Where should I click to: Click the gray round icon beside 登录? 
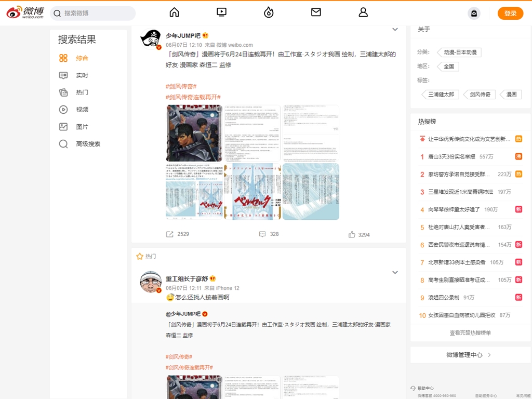click(474, 13)
